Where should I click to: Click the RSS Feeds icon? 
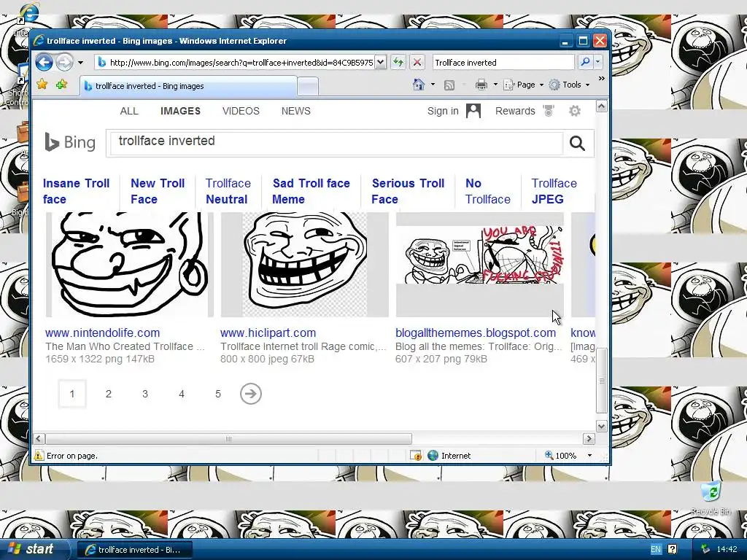click(449, 85)
